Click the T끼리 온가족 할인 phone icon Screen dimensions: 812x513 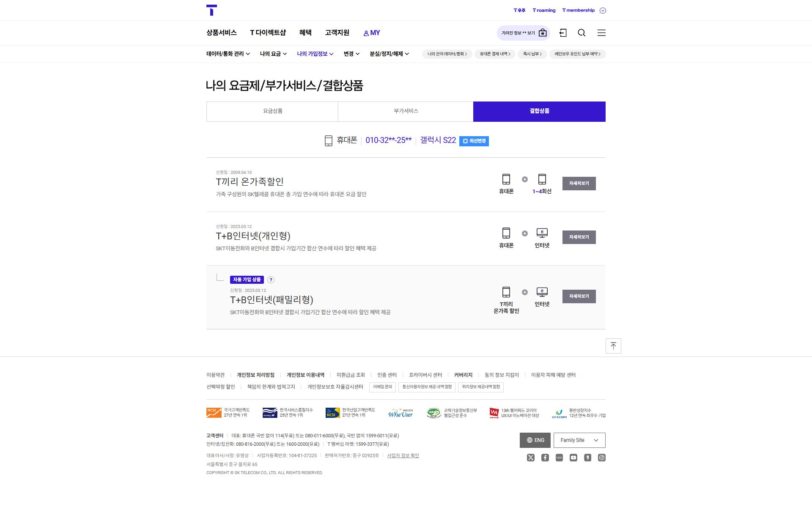pos(506,292)
